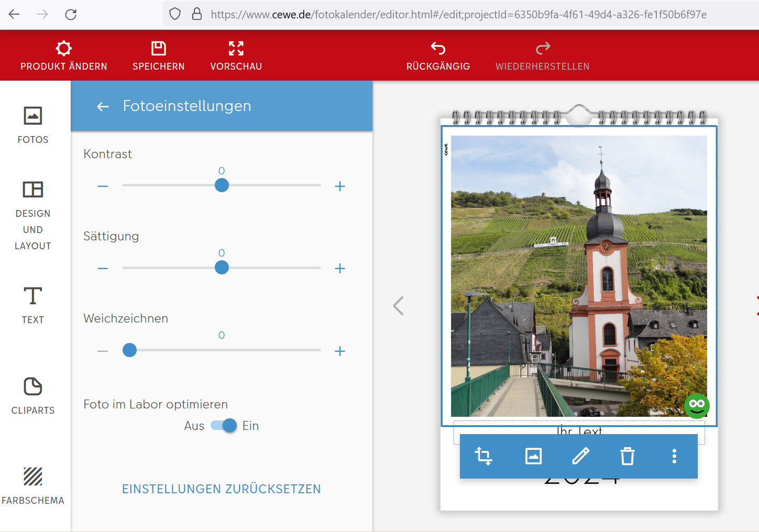Image resolution: width=759 pixels, height=532 pixels.
Task: Click the pencil edit icon
Action: 580,456
